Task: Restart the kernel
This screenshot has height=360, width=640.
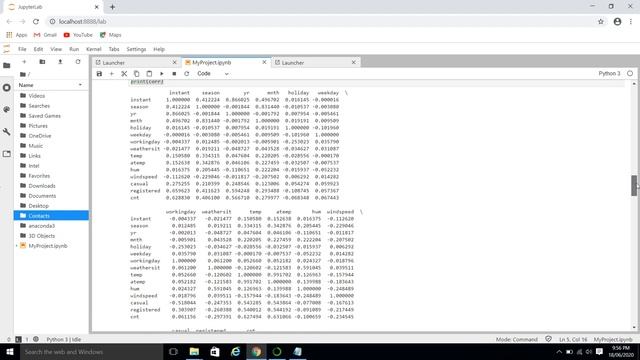Action: [x=187, y=74]
